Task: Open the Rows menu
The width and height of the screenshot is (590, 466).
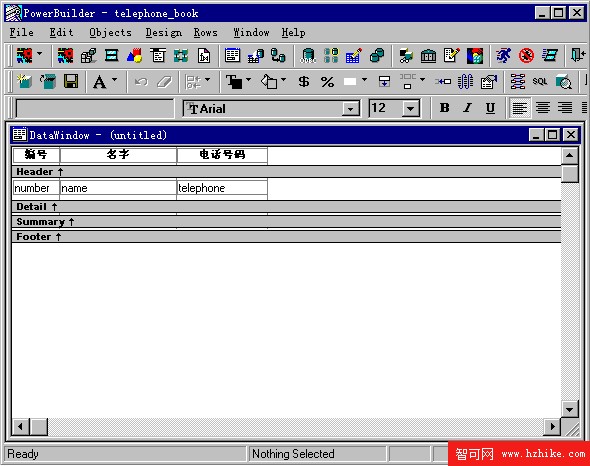Action: [205, 33]
